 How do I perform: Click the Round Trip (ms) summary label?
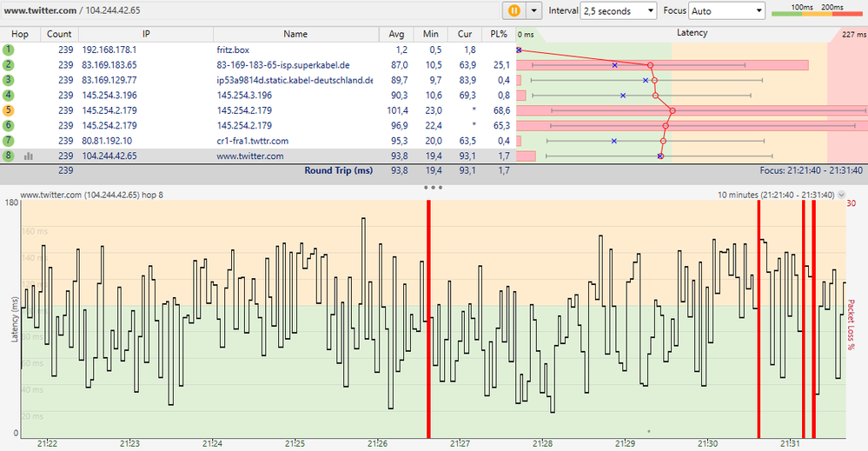point(338,170)
